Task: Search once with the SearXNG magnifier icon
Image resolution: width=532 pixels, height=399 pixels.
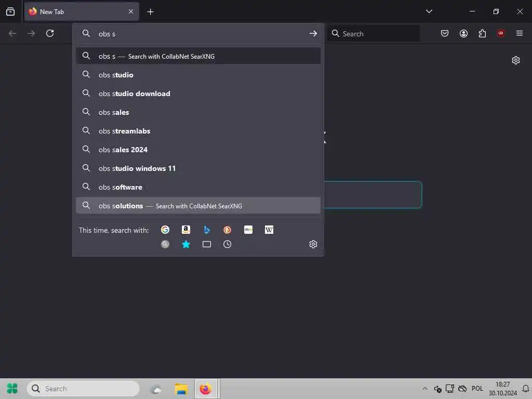Action: click(x=165, y=244)
